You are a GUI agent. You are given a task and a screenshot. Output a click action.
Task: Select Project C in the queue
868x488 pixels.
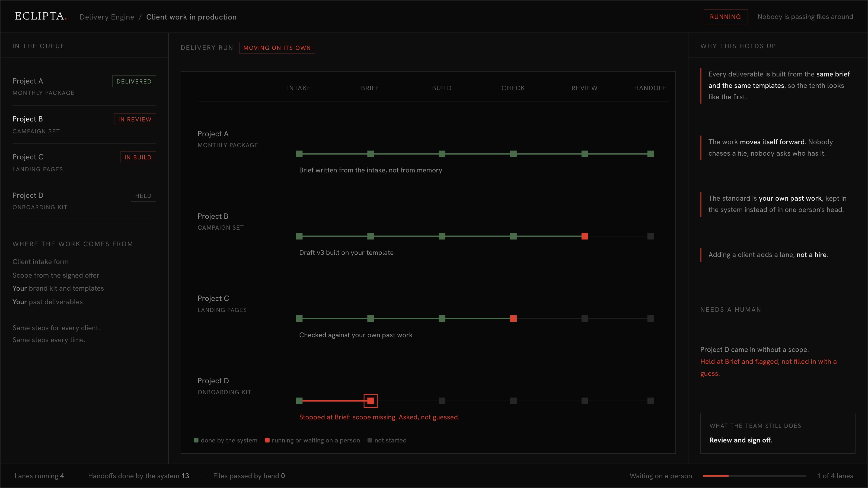[84, 163]
